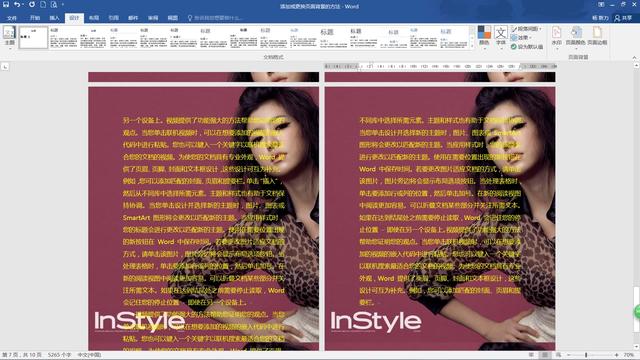Click the signed-in account name in the title bar
This screenshot has width=640, height=360.
point(600,18)
